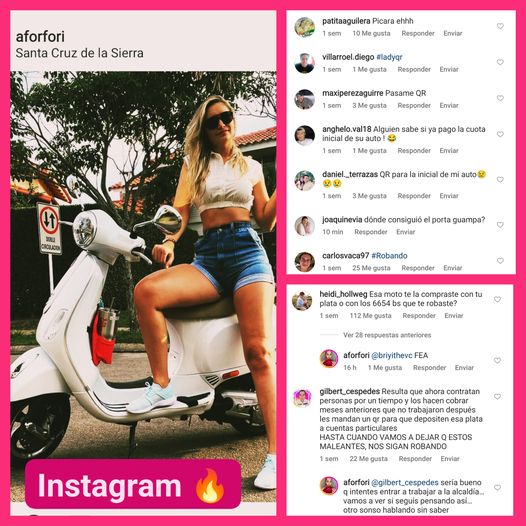526x526 pixels.
Task: Tap the heart beside gilbert_cespedes's long comment
Action: click(x=497, y=397)
